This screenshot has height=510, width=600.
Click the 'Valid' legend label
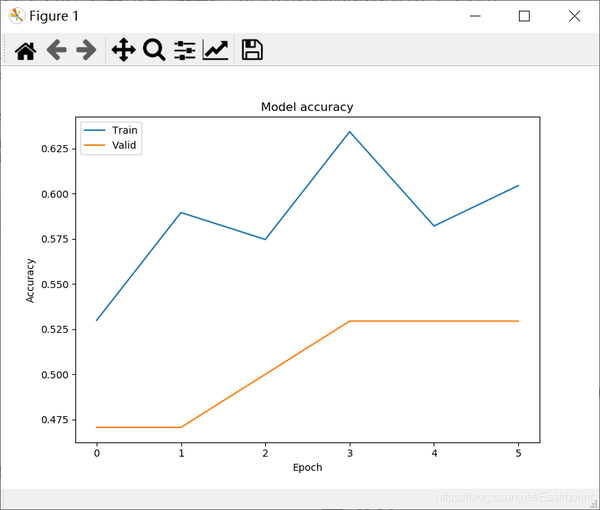pos(124,145)
